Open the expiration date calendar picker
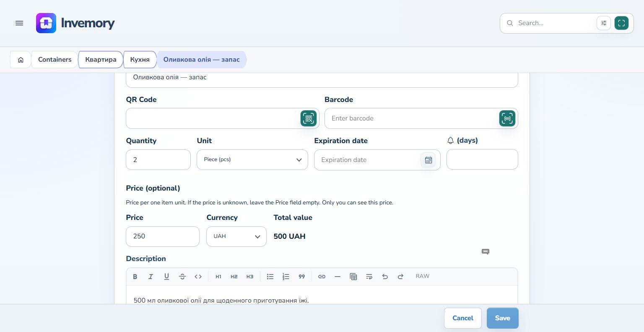Viewport: 644px width, 332px height. [x=428, y=160]
